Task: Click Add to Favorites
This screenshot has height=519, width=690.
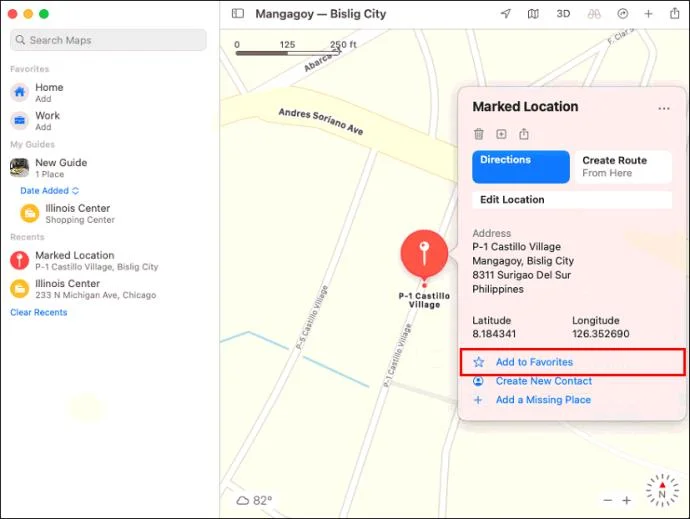Action: (534, 362)
